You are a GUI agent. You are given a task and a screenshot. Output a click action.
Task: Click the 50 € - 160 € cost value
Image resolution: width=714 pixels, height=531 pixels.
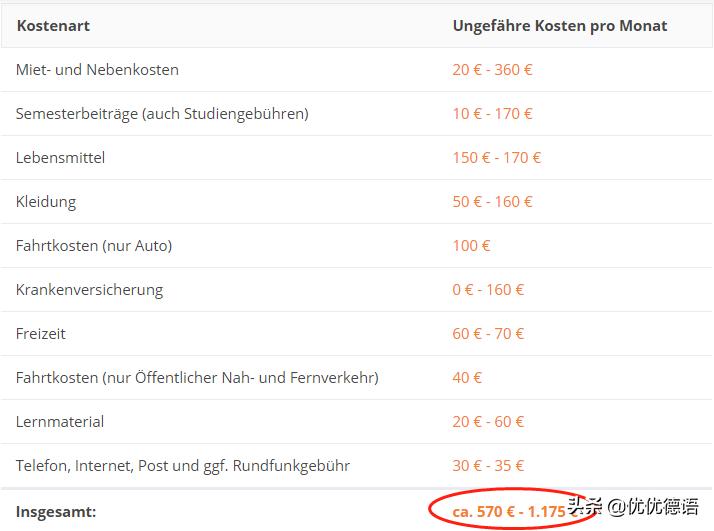[492, 202]
